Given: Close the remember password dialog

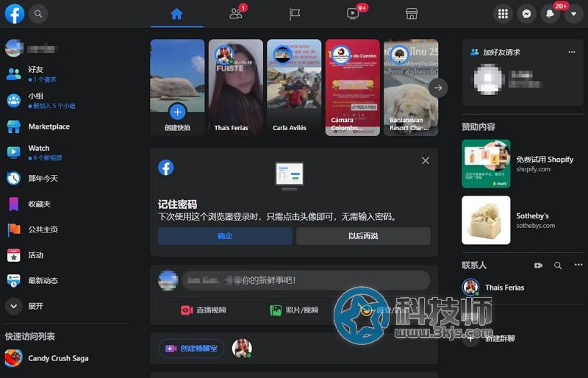Looking at the screenshot, I should (x=426, y=160).
